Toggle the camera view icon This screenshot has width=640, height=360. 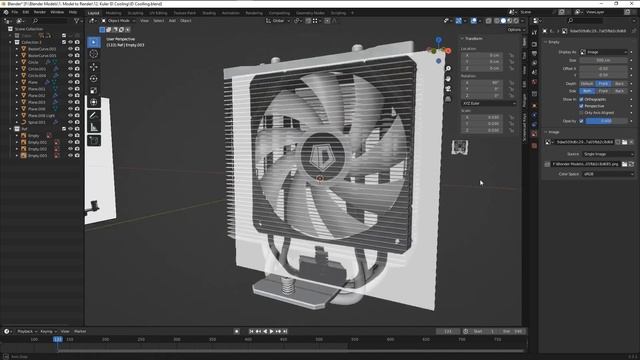coord(448,89)
